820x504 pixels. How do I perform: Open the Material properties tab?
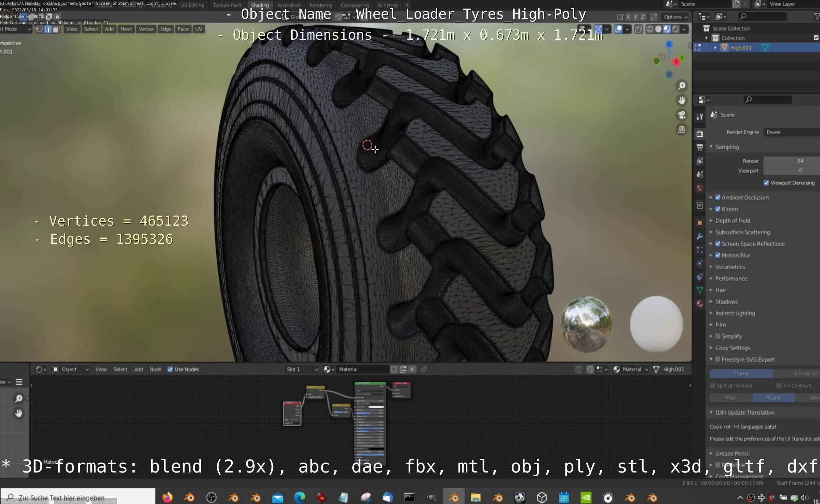pos(700,304)
